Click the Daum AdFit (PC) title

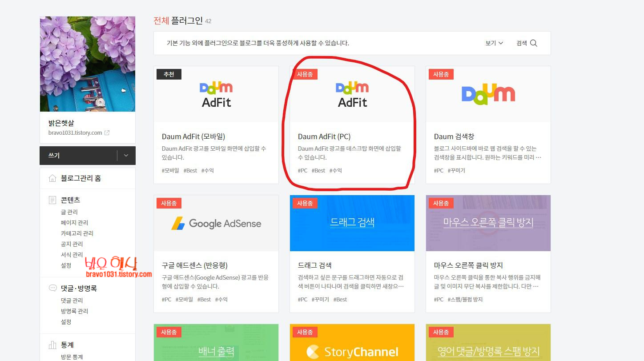(324, 136)
